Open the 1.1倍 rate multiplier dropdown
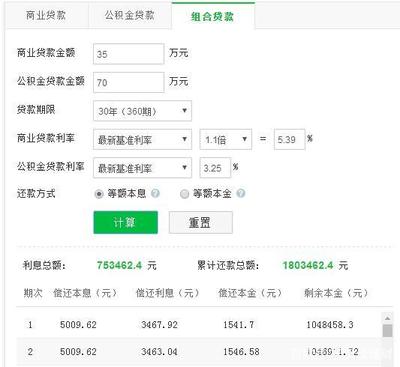The height and width of the screenshot is (367, 400). [226, 139]
